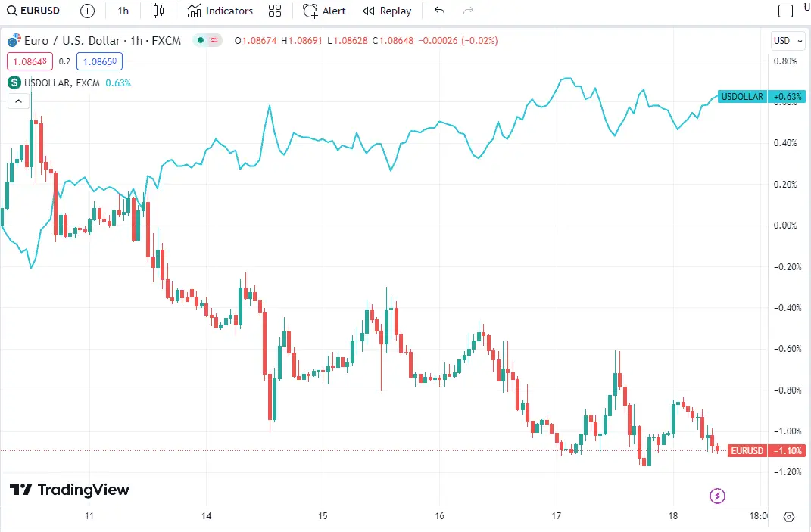Click date label 18 on time axis
The height and width of the screenshot is (532, 811).
point(673,516)
